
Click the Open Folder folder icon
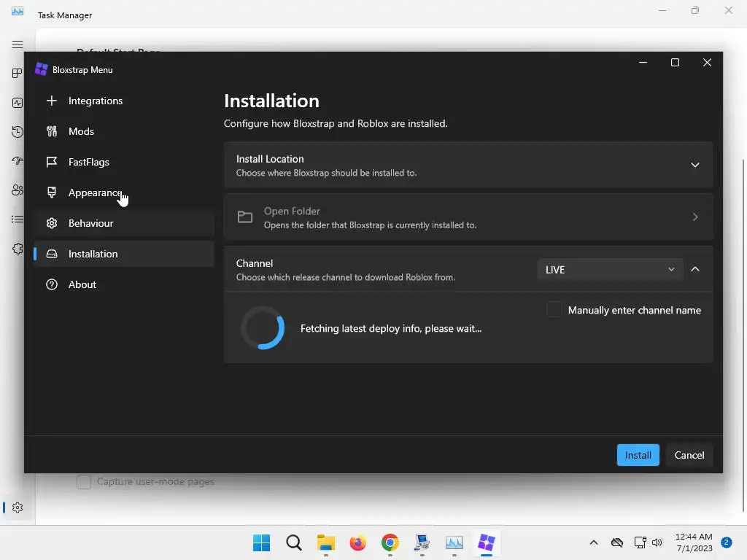point(245,217)
